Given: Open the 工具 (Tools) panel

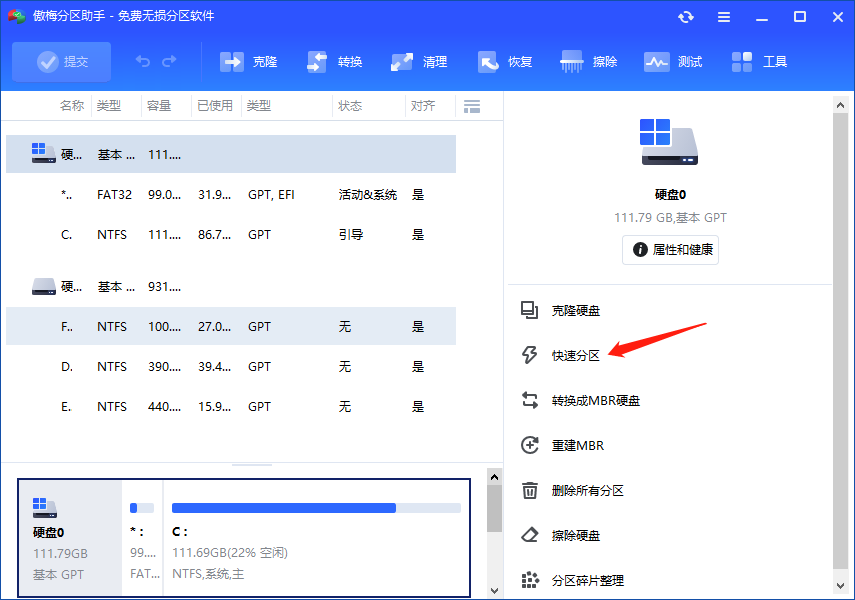Looking at the screenshot, I should (x=760, y=61).
